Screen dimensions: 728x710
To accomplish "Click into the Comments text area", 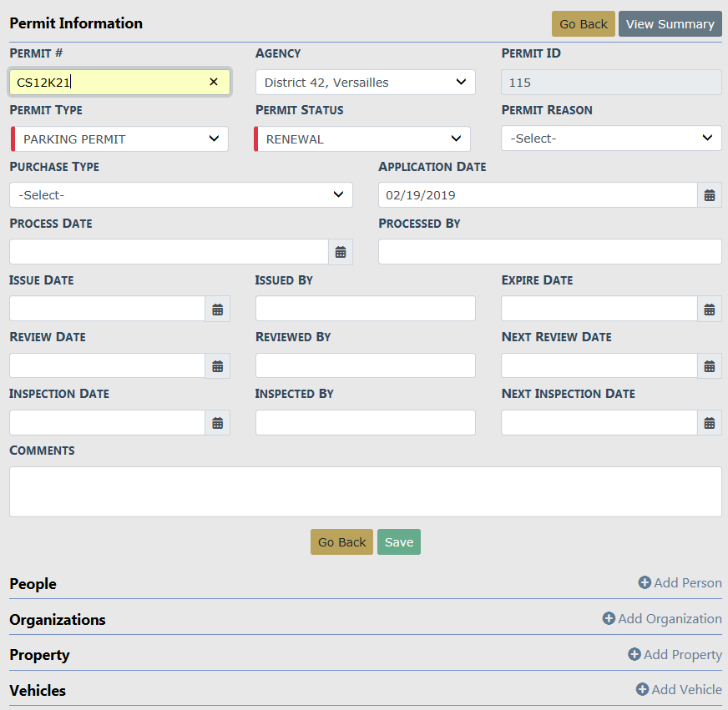I will pos(365,491).
